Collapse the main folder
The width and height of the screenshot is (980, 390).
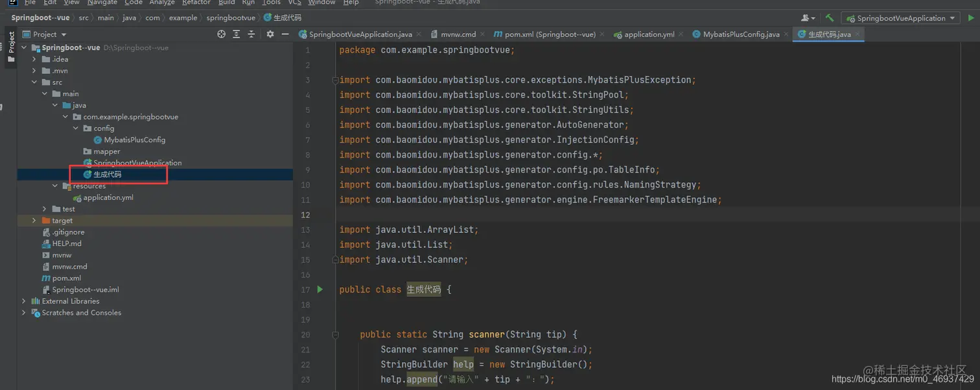45,93
